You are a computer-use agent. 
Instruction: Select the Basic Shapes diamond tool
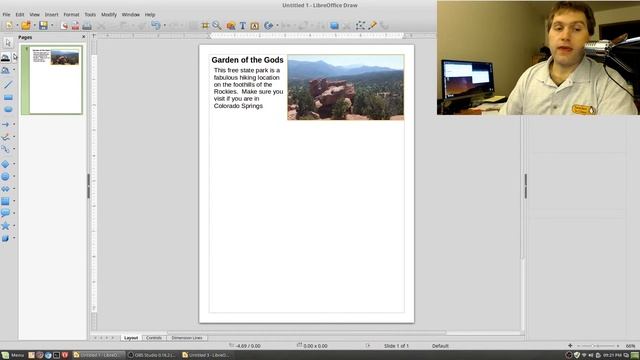[x=5, y=164]
